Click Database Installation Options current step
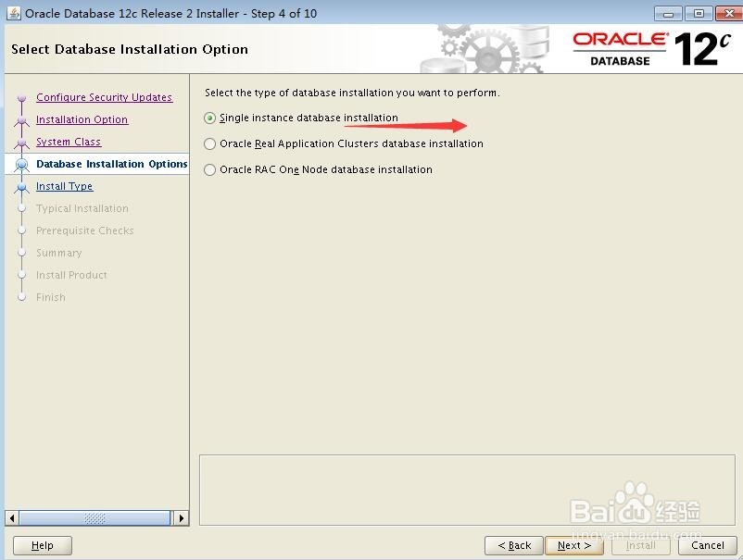This screenshot has width=743, height=560. [x=112, y=164]
